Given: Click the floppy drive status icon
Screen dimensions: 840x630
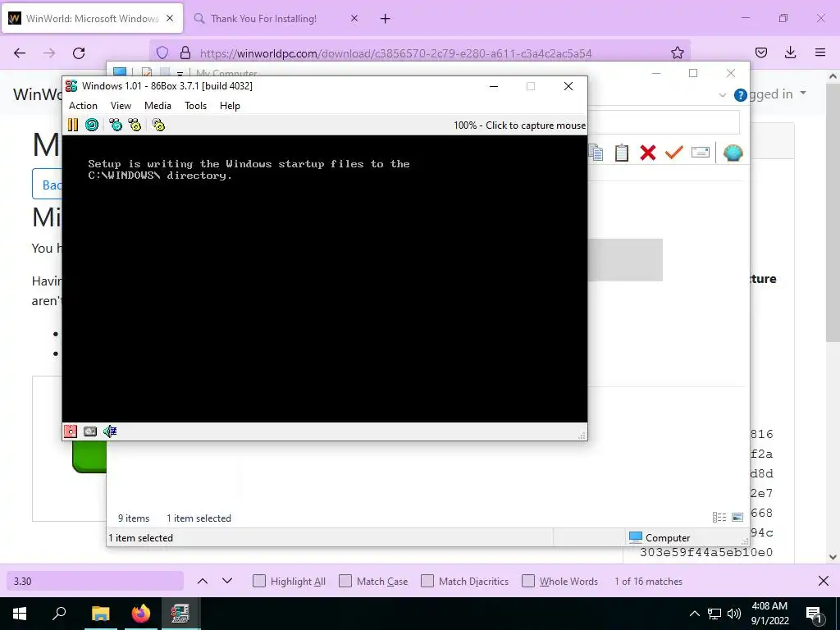Looking at the screenshot, I should 71,431.
